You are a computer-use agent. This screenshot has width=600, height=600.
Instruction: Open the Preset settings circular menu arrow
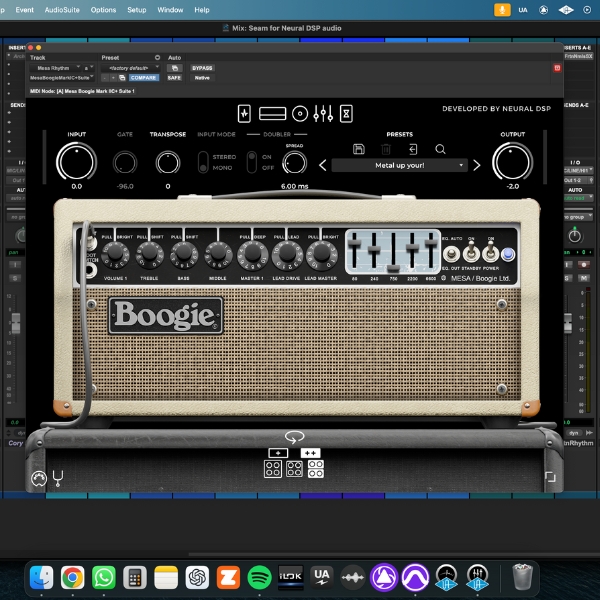point(157,57)
